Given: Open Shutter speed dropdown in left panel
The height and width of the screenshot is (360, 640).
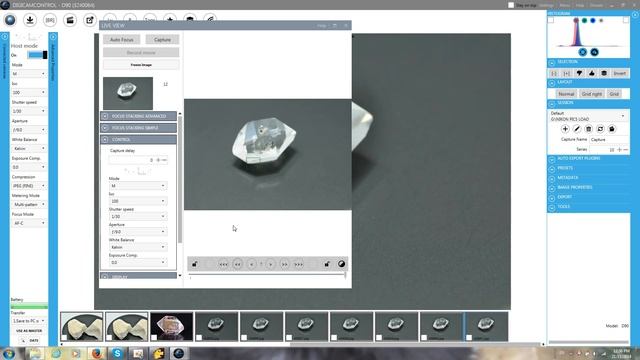Looking at the screenshot, I should click(x=28, y=111).
